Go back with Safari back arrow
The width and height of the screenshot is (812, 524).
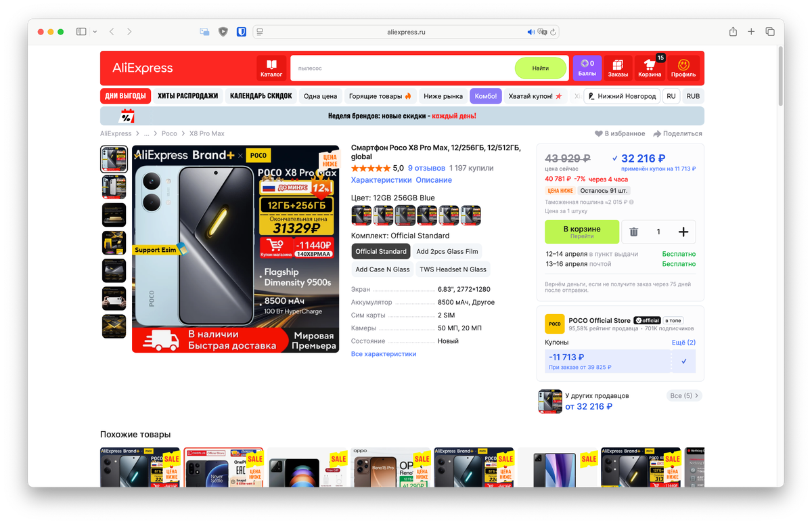click(112, 32)
